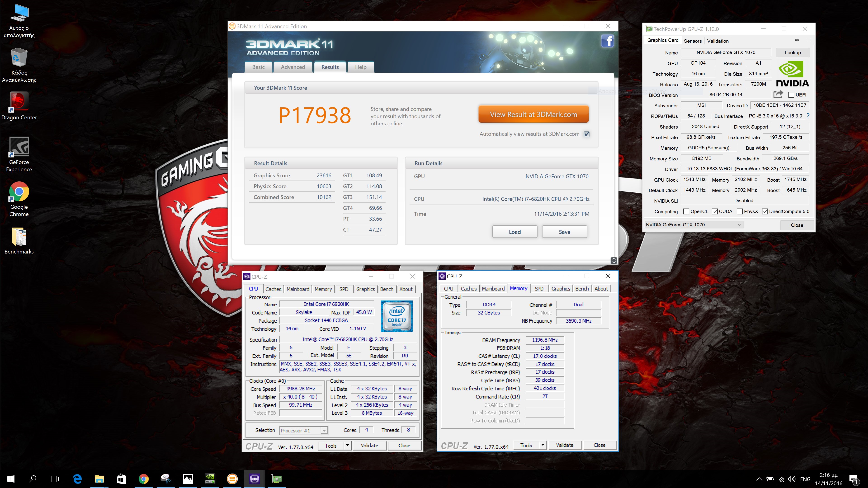Open SPD tab in right CPU-Z Memory window
The width and height of the screenshot is (868, 488).
539,289
